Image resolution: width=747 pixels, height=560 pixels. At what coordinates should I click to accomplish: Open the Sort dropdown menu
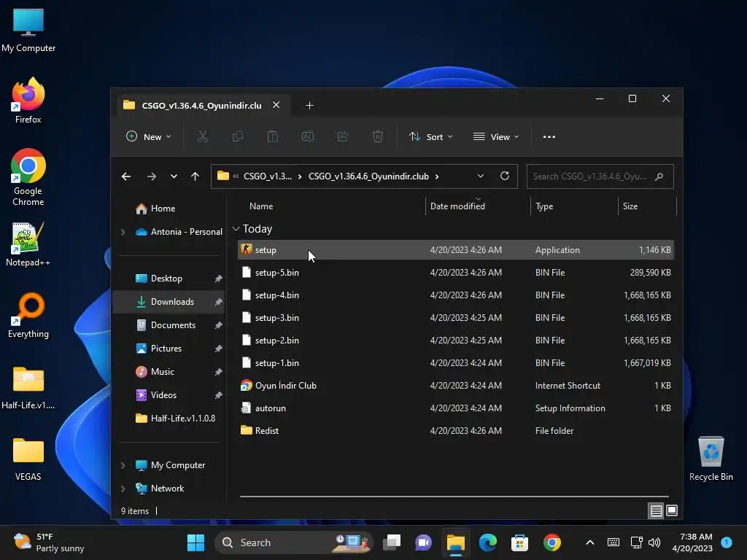pos(430,136)
